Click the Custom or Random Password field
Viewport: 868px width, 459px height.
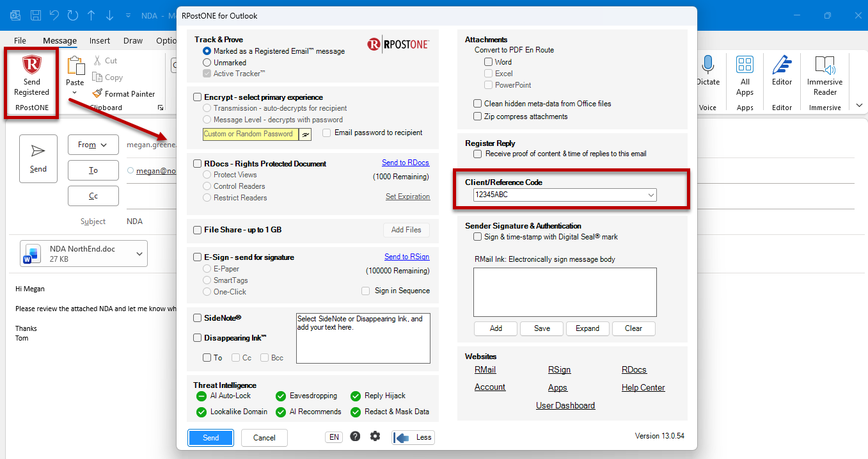251,134
